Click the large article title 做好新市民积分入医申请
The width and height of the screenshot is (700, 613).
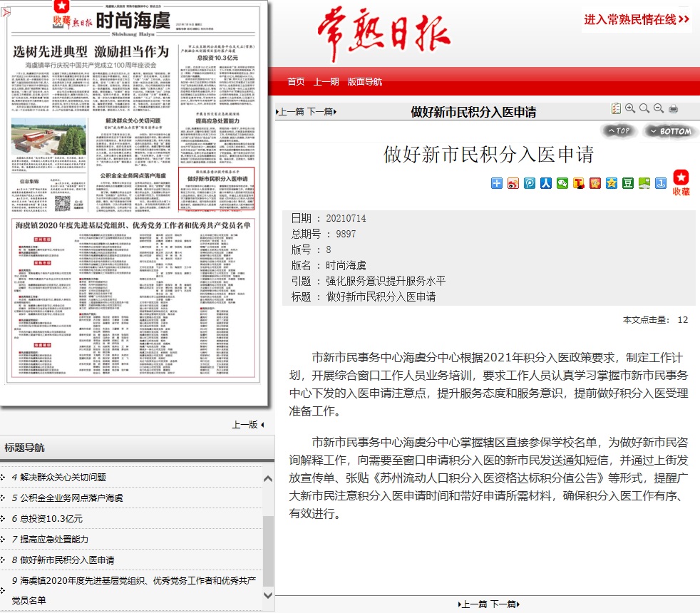pos(489,155)
